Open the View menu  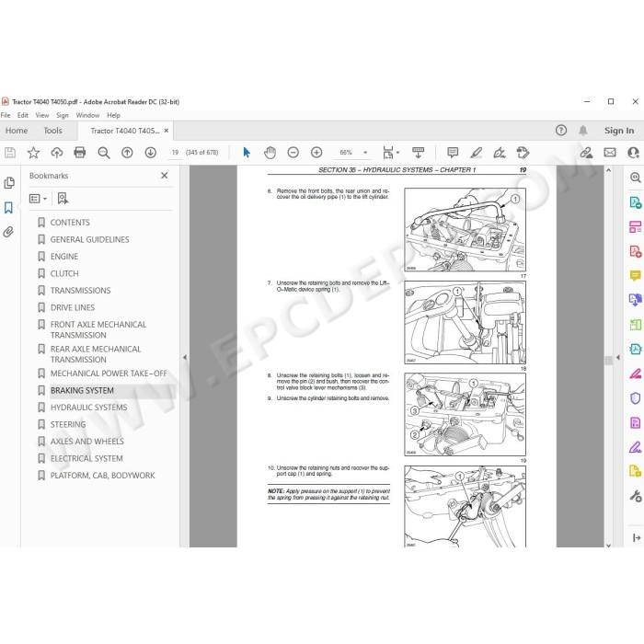(42, 115)
